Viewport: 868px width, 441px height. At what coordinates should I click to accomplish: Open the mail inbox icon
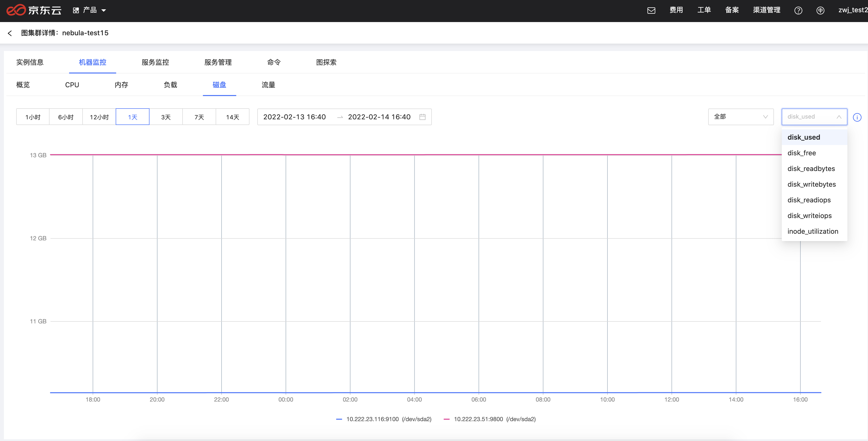[x=651, y=11]
